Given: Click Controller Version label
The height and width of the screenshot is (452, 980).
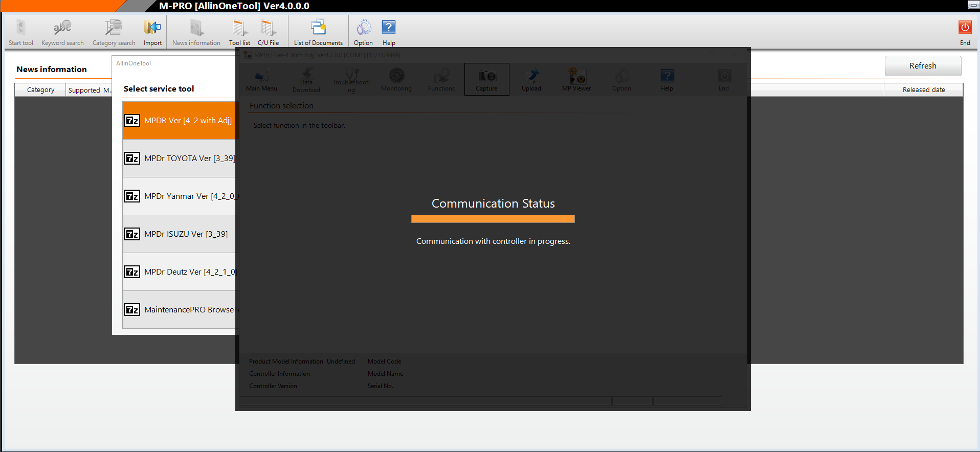Looking at the screenshot, I should click(x=273, y=386).
